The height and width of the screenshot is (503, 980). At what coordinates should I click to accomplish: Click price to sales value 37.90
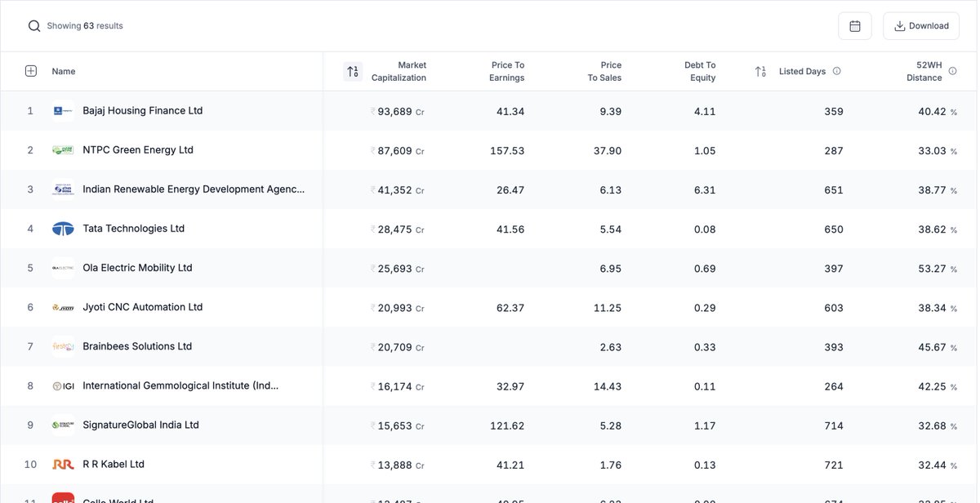(608, 150)
